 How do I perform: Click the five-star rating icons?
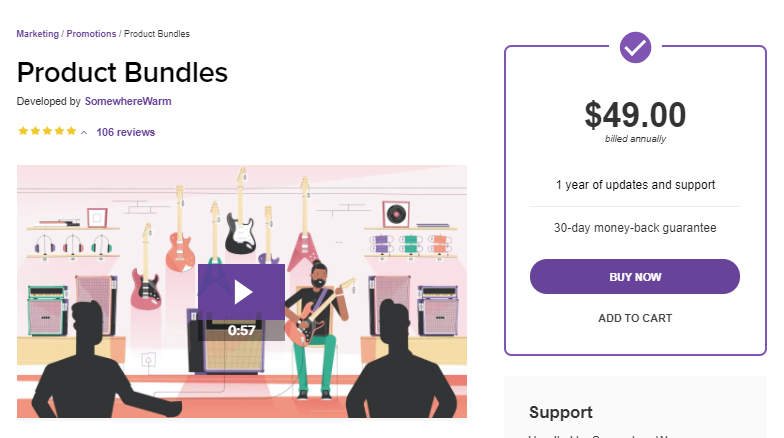point(46,132)
